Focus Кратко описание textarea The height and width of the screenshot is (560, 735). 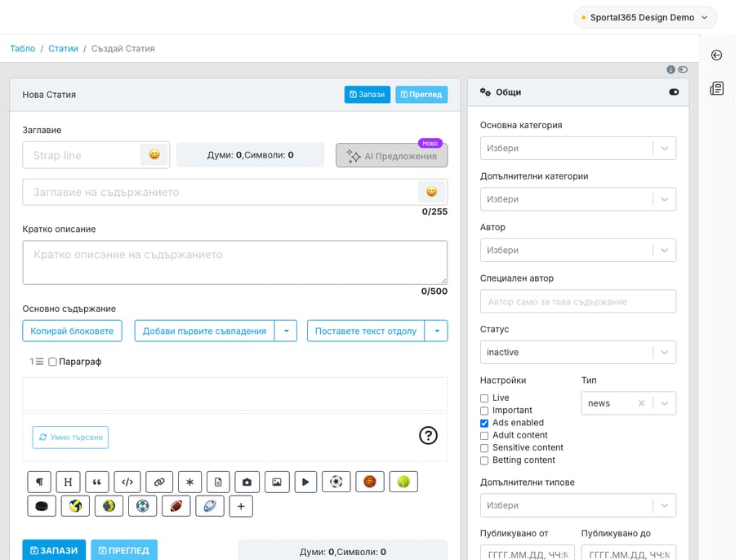point(235,262)
